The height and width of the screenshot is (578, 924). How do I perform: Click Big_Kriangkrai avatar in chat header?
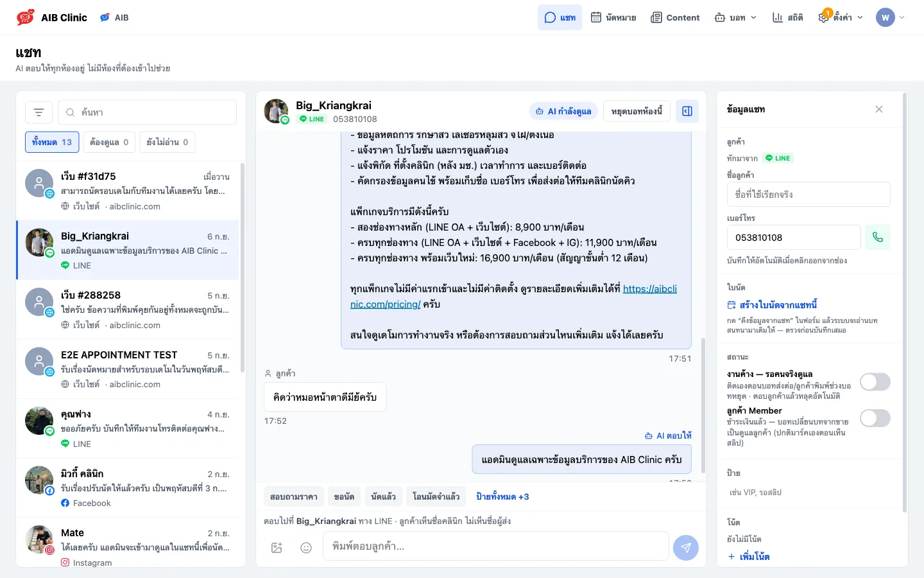click(277, 111)
